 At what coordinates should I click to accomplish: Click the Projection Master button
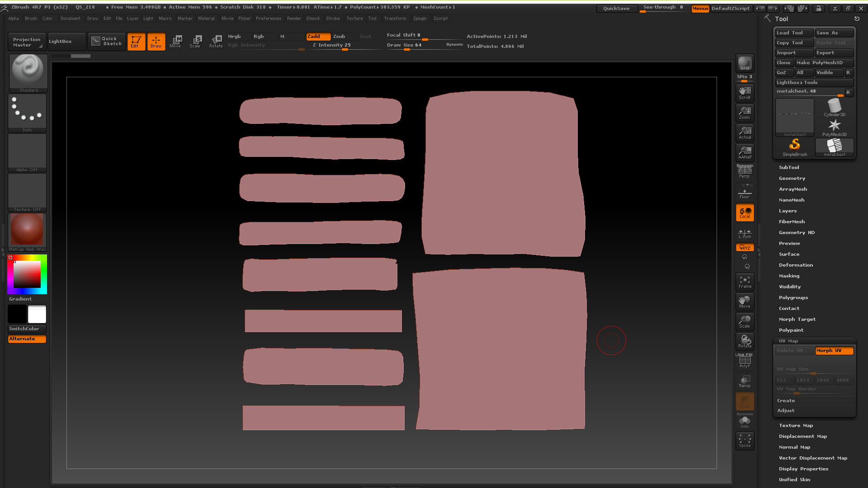(27, 42)
